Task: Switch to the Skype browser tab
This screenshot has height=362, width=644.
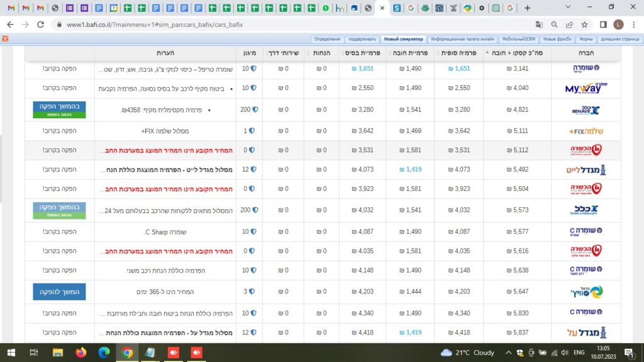Action: click(x=396, y=8)
